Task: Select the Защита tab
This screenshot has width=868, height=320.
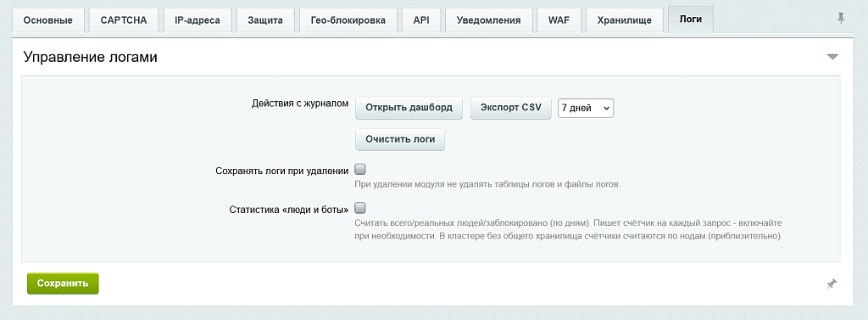Action: tap(265, 20)
